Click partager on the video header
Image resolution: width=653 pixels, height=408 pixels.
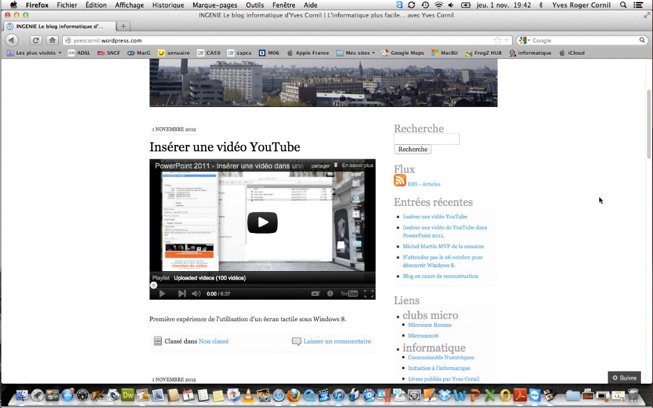[320, 166]
